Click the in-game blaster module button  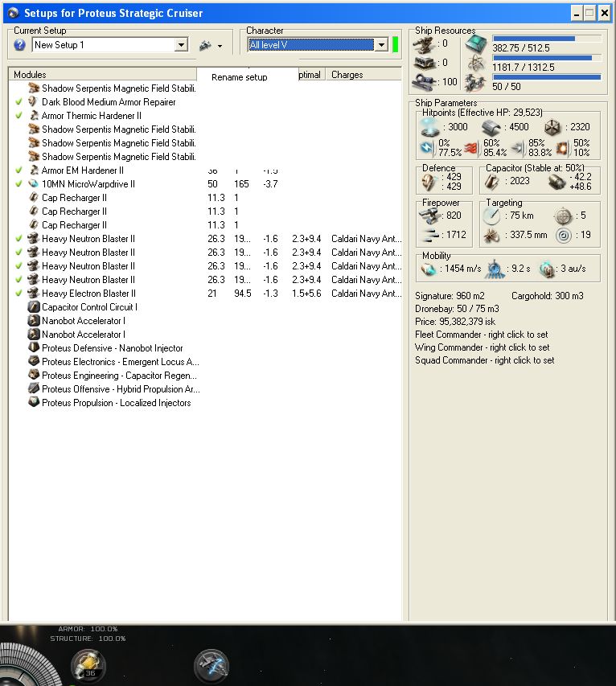[211, 666]
